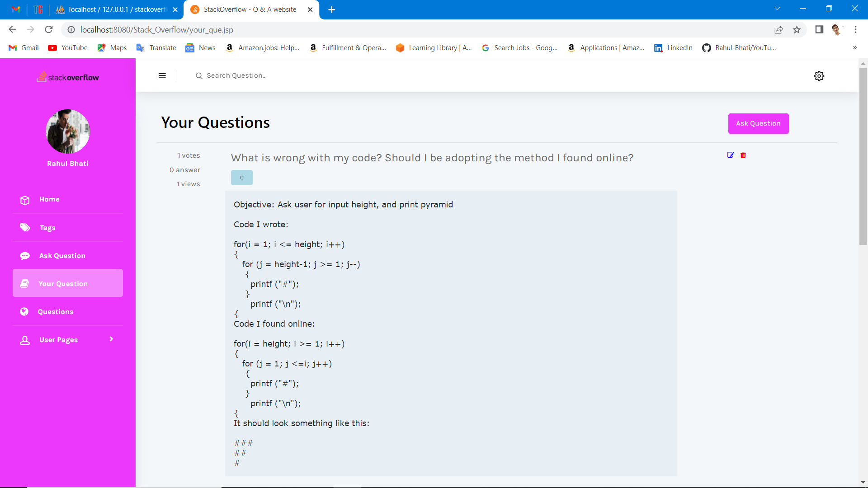868x488 pixels.
Task: Click the Ask Question chat bubble icon
Action: [25, 256]
